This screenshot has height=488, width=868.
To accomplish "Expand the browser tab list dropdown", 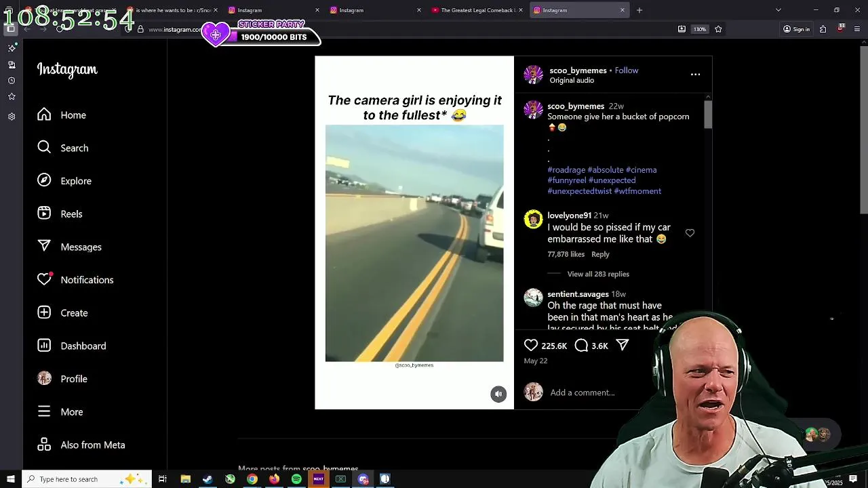I will pos(778,10).
